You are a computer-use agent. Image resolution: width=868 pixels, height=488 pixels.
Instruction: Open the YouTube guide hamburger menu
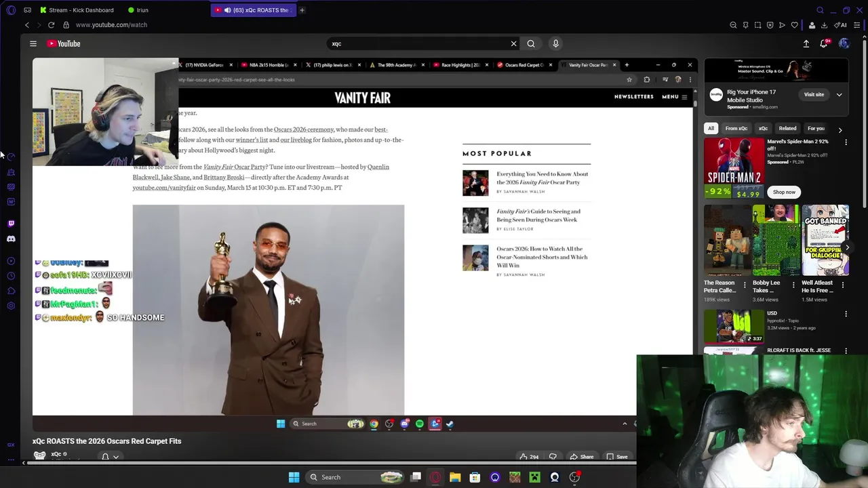coord(33,43)
